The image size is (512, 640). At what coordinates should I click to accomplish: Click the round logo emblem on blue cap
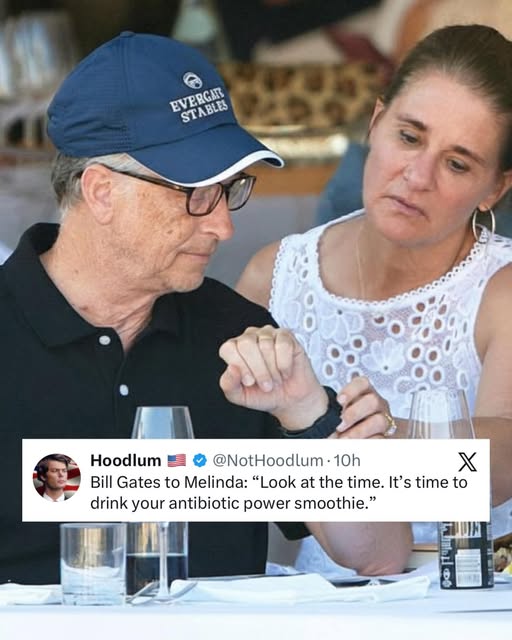(192, 80)
